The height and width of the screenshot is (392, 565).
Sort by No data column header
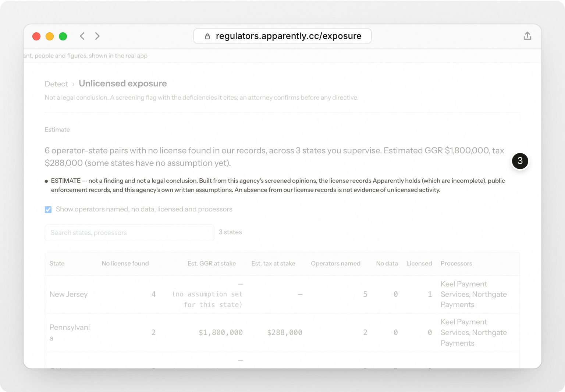[x=387, y=263]
